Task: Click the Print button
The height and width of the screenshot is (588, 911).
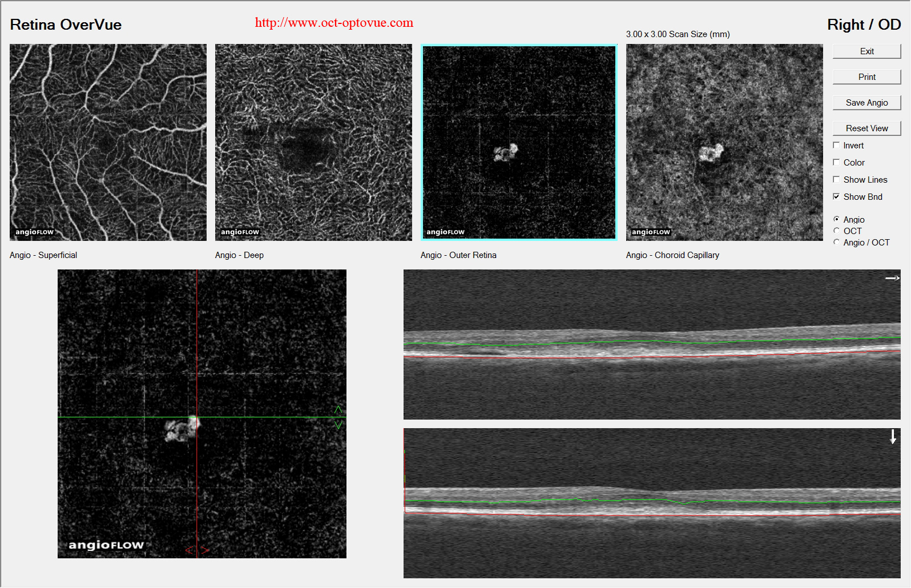Action: coord(866,77)
